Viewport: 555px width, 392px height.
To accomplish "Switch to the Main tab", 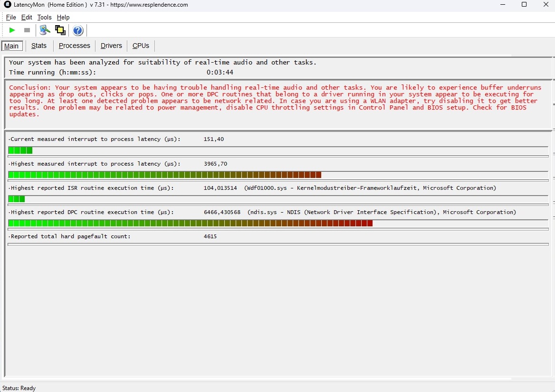I will (x=11, y=46).
